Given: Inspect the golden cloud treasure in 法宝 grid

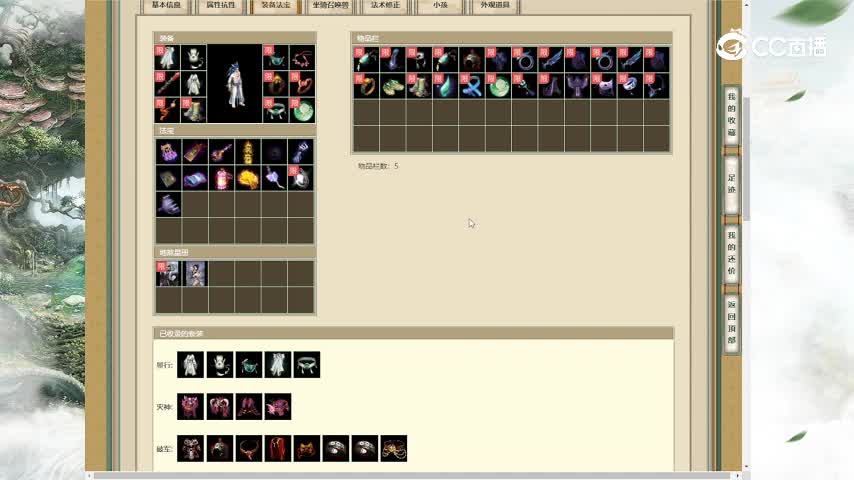Looking at the screenshot, I should (248, 178).
